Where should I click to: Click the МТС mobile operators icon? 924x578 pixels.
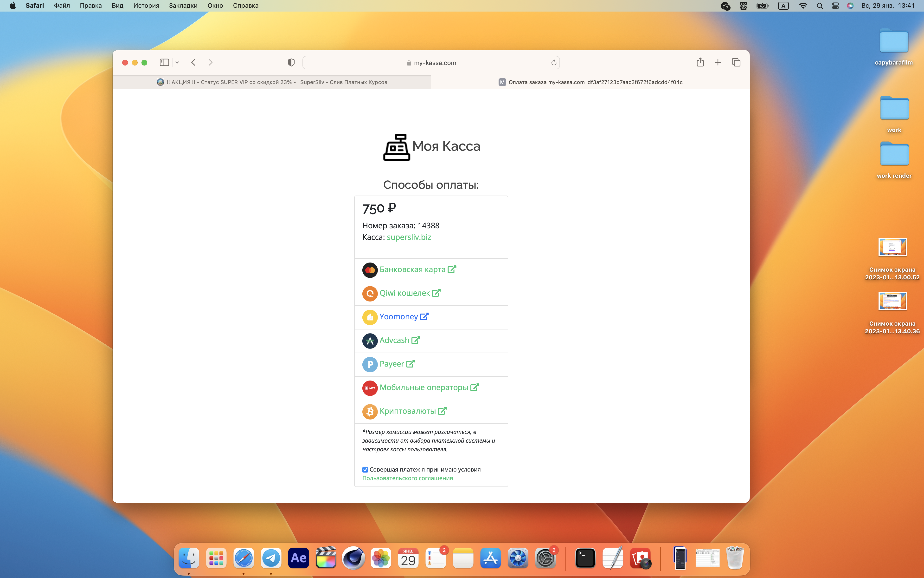coord(370,388)
